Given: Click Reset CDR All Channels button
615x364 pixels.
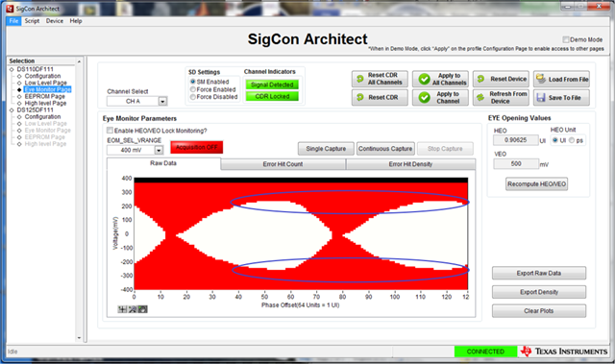Looking at the screenshot, I should pyautogui.click(x=380, y=79).
